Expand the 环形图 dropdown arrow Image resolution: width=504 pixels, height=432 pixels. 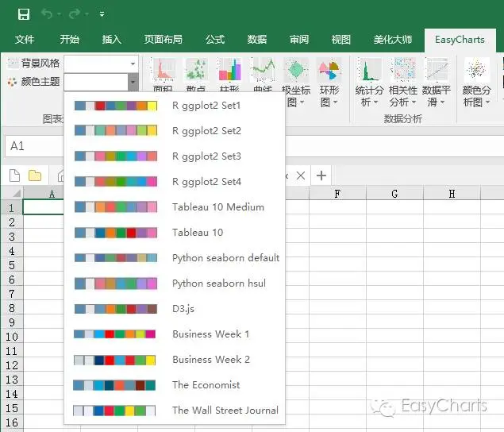pos(335,102)
